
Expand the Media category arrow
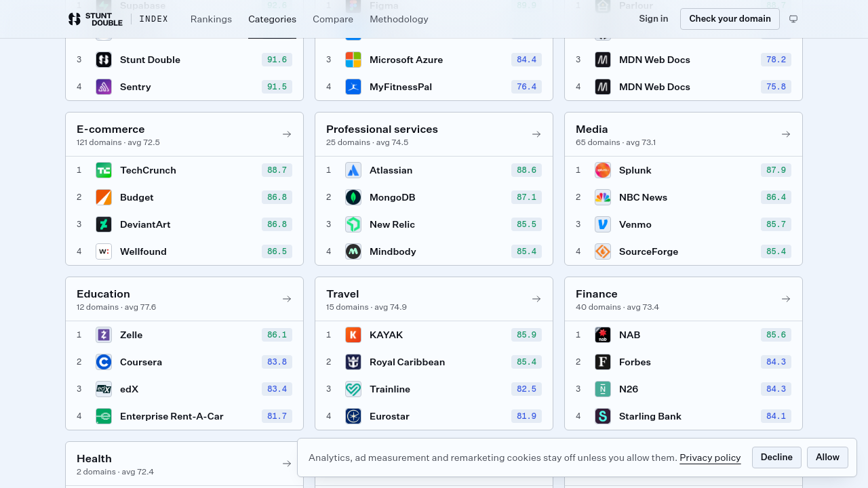786,134
